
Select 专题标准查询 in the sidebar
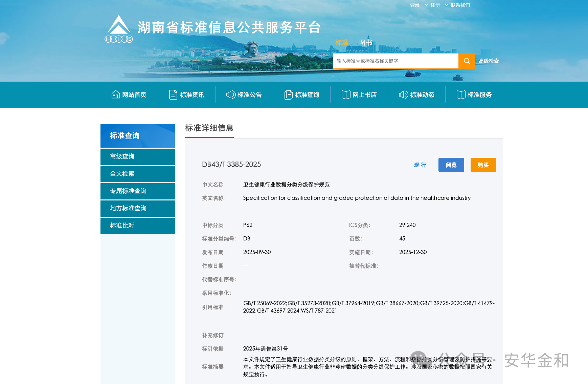pos(138,191)
